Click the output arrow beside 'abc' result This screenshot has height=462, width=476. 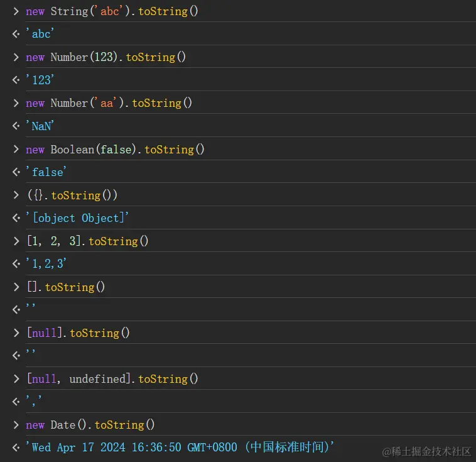pos(16,35)
